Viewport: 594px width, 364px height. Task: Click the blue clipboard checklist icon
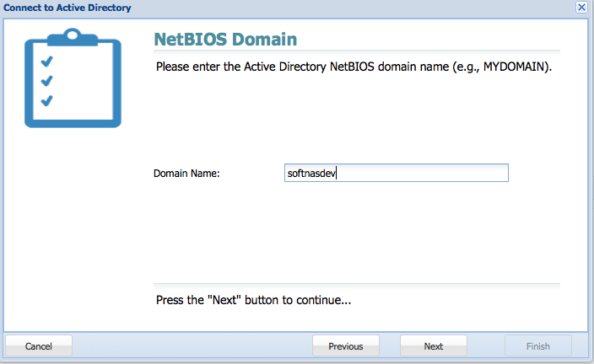(x=73, y=78)
